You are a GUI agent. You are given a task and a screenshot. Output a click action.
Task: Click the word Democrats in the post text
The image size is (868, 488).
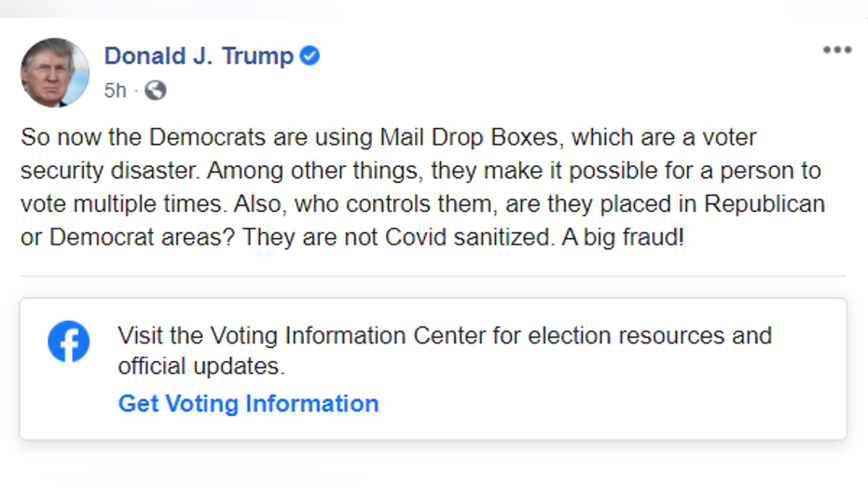(208, 137)
